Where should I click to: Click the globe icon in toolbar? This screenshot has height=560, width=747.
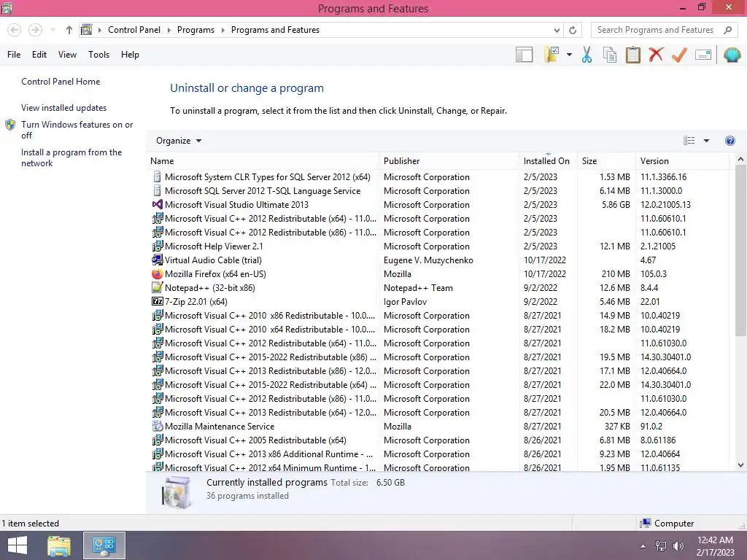pos(732,55)
